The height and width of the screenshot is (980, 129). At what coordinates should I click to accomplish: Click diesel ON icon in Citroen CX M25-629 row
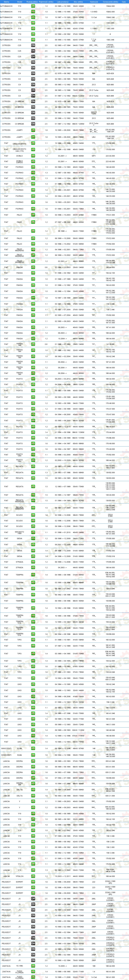(33, 73)
